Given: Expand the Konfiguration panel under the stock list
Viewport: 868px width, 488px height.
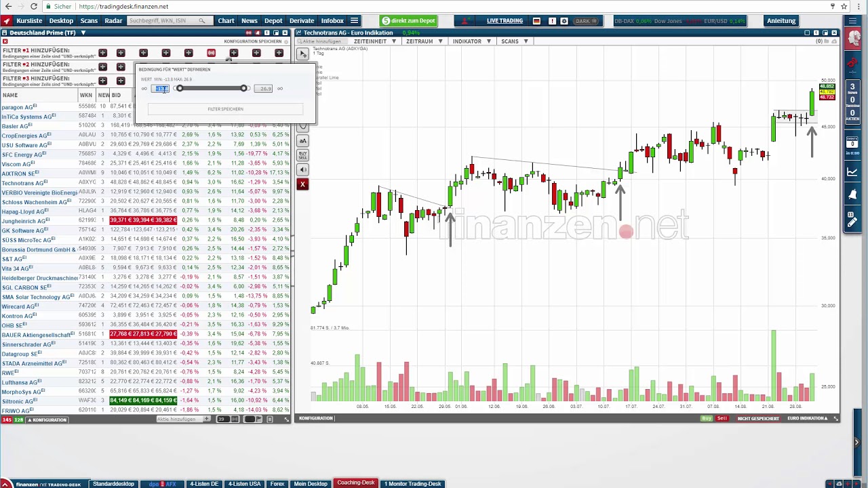Looking at the screenshot, I should pos(47,420).
